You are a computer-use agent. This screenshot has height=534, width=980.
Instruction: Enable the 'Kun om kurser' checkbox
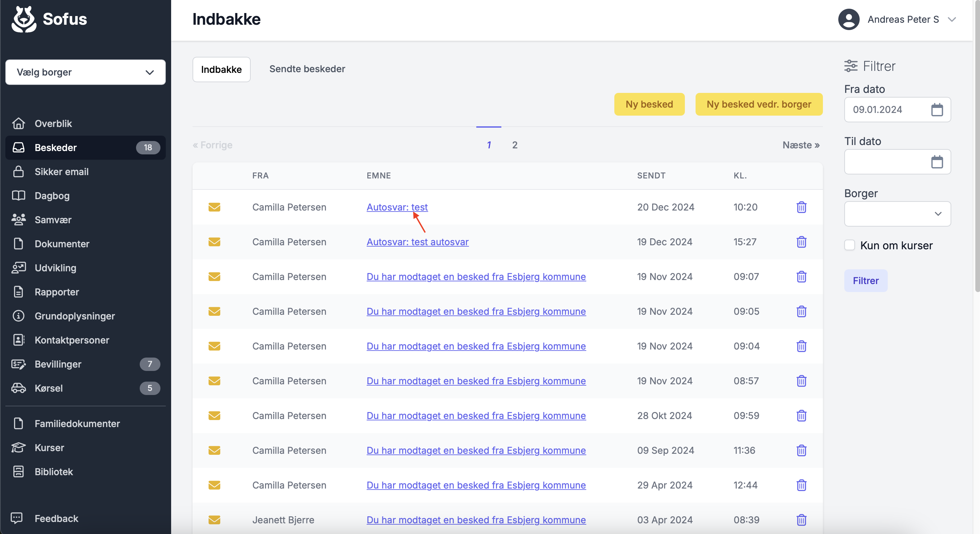[x=850, y=245]
